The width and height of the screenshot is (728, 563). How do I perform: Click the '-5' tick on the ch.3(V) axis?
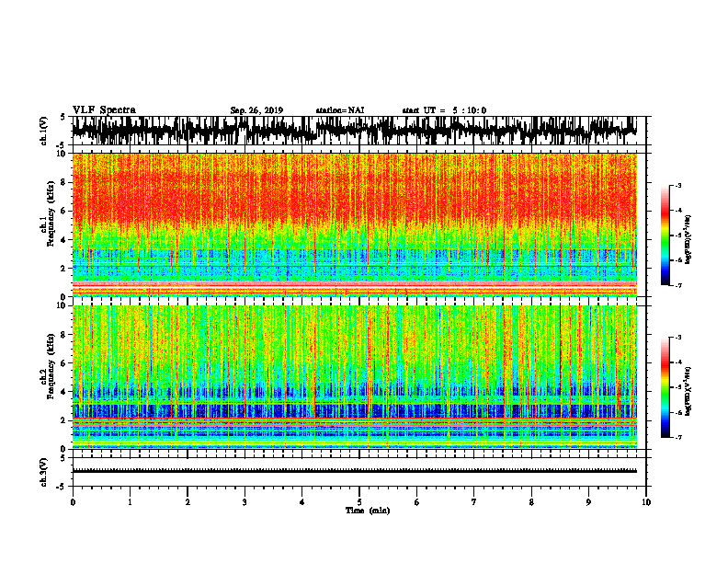[63, 487]
